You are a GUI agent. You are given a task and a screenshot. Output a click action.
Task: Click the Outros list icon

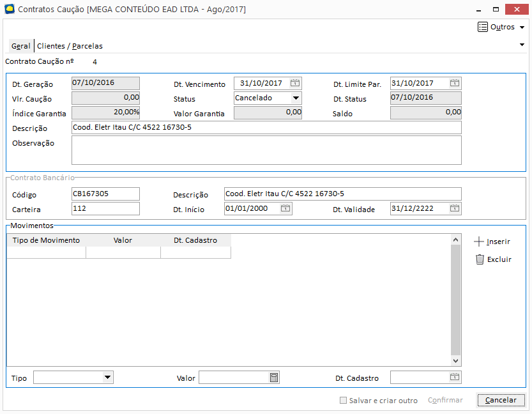tap(482, 27)
